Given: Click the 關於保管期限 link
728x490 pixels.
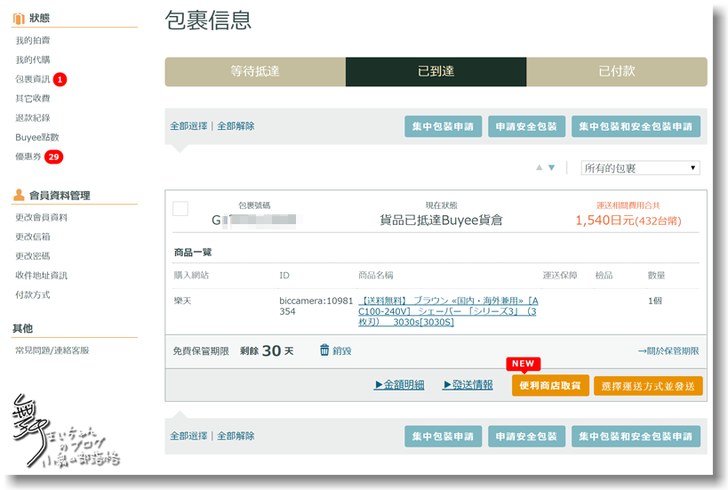Looking at the screenshot, I should click(669, 351).
